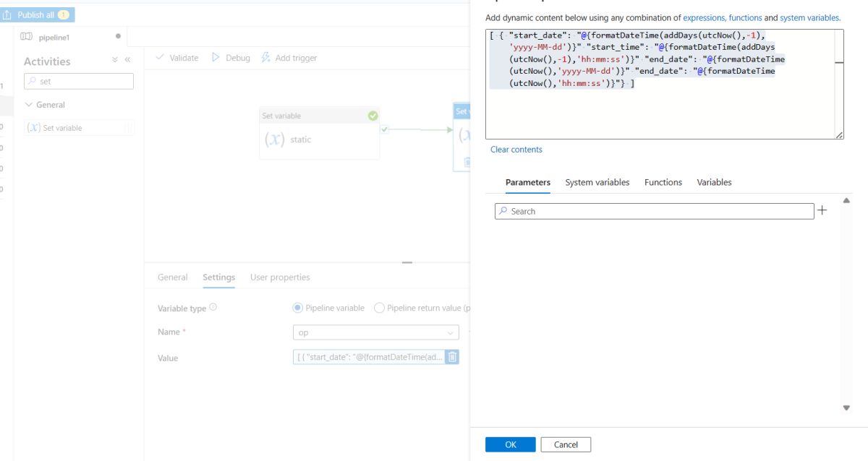The image size is (868, 461).
Task: Click the green success check on static activity
Action: point(373,116)
